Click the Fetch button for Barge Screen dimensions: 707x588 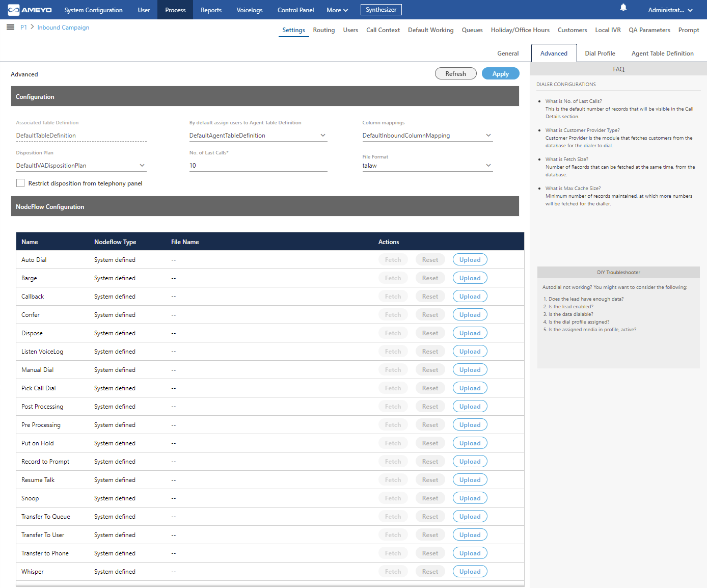coord(393,278)
